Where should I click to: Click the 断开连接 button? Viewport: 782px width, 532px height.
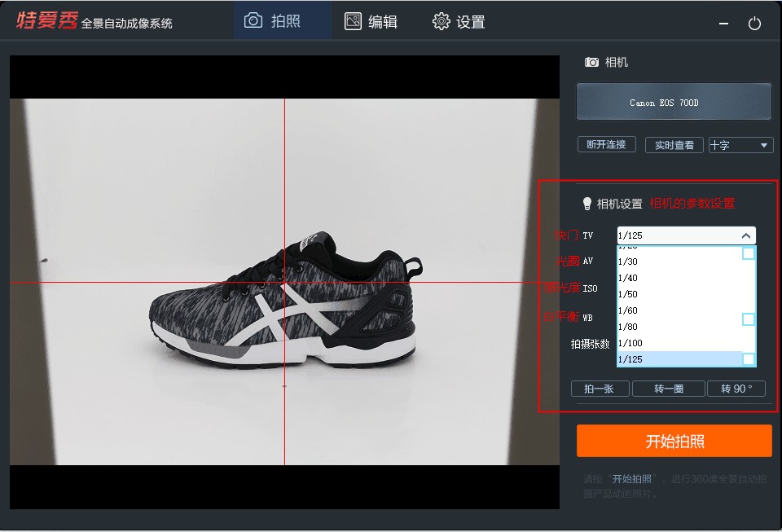(x=606, y=144)
